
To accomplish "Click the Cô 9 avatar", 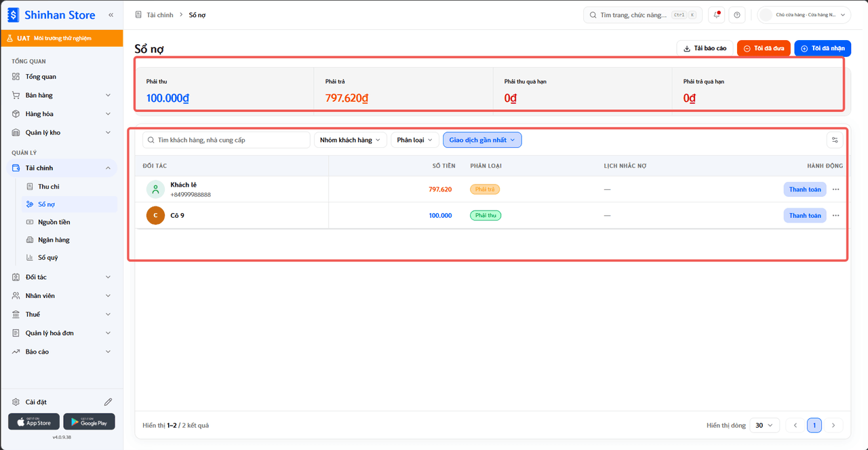I will tap(155, 215).
